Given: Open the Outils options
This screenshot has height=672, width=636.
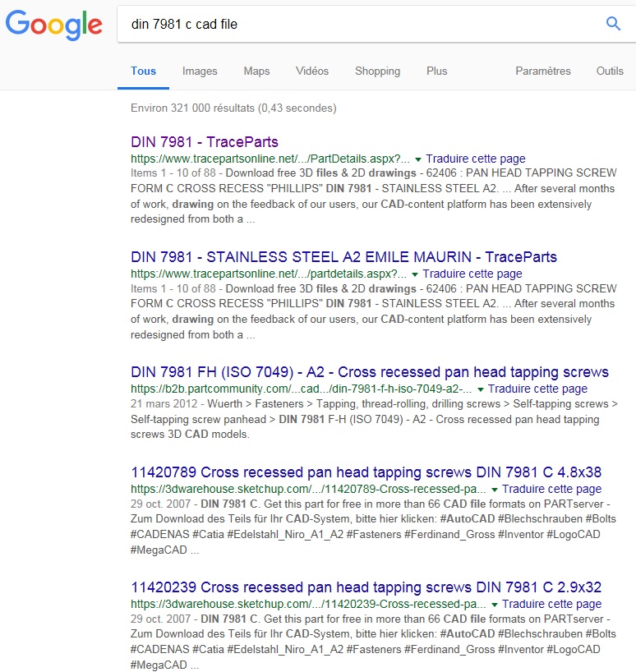Looking at the screenshot, I should pos(610,71).
